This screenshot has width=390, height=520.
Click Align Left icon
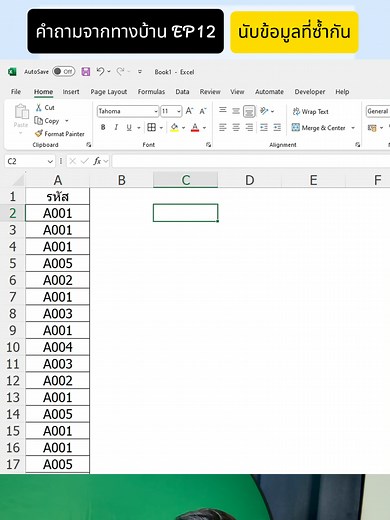223,127
